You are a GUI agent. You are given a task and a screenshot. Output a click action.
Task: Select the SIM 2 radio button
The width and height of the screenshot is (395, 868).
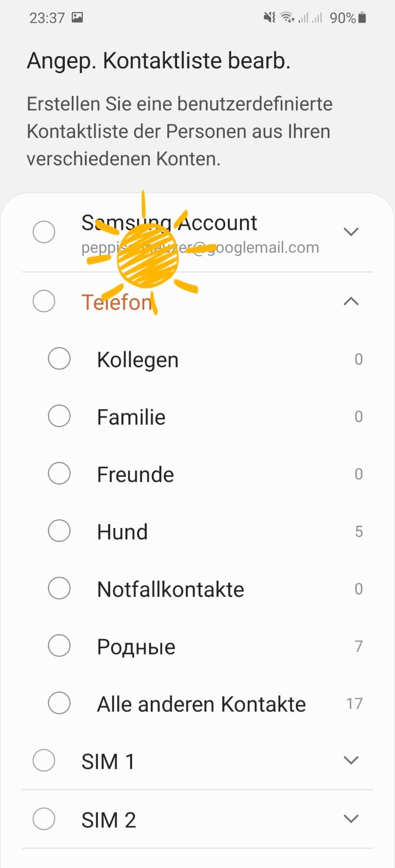(x=44, y=819)
